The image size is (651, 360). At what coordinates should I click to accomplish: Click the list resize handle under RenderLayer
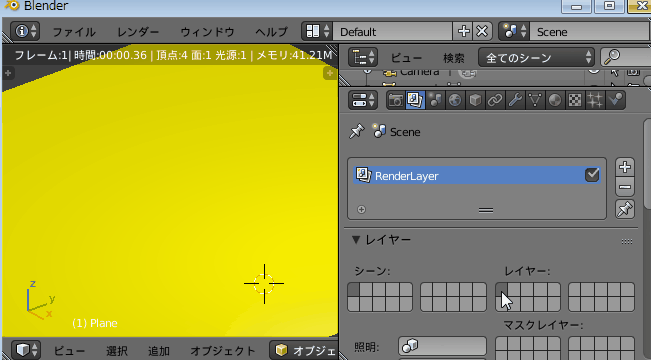coord(486,210)
